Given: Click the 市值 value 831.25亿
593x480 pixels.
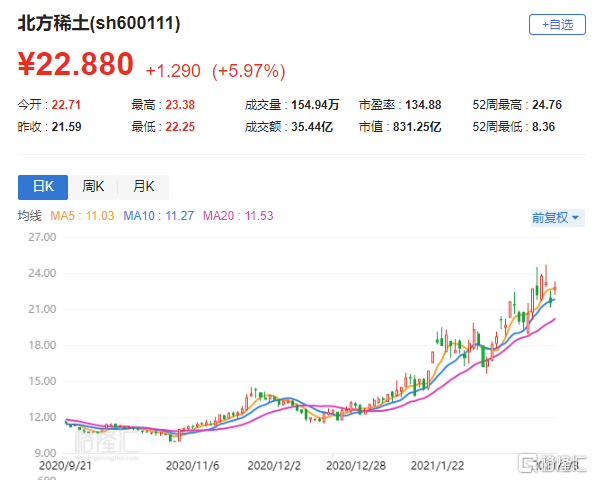Looking at the screenshot, I should point(417,127).
